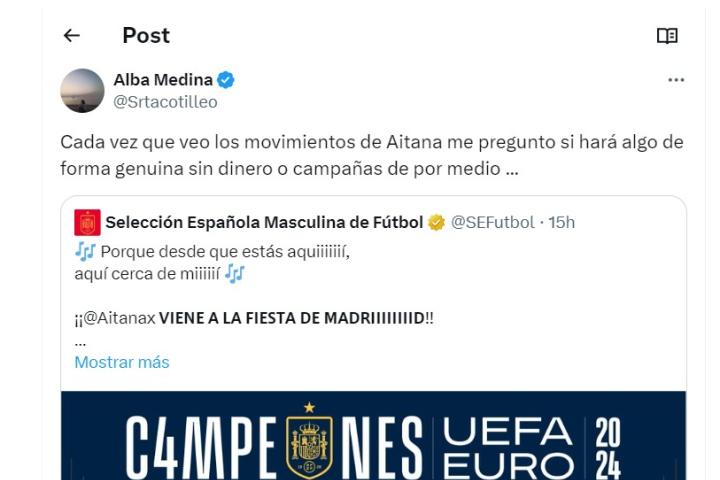Click the Spain crest in the Campeones banner
The height and width of the screenshot is (480, 720).
[x=309, y=440]
